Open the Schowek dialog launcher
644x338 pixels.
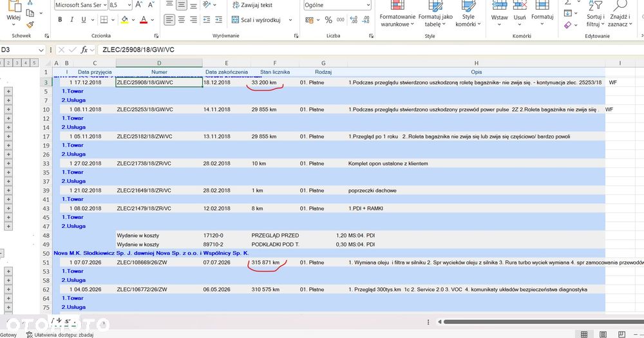tap(46, 36)
